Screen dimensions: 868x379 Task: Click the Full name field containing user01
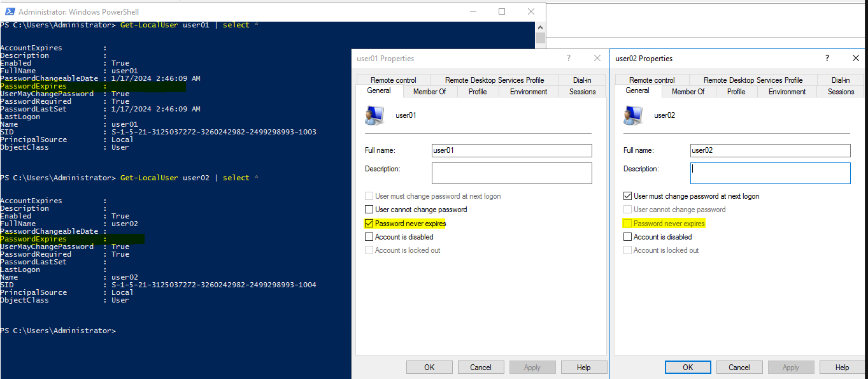click(512, 151)
